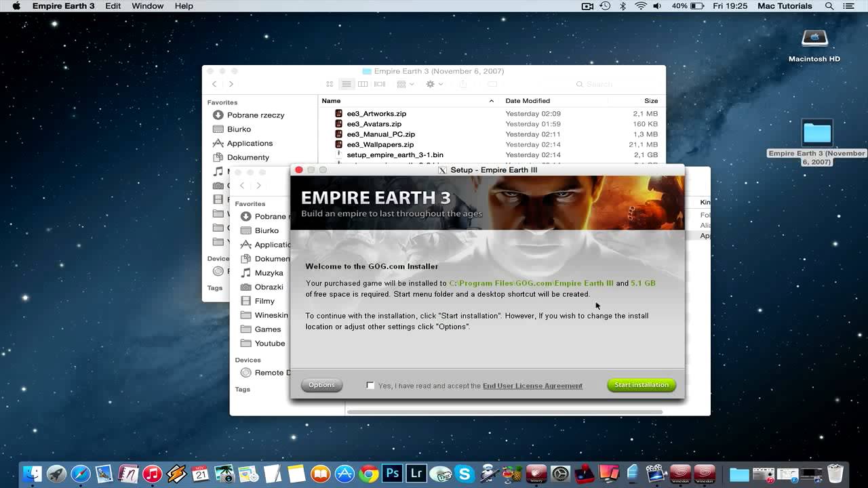The width and height of the screenshot is (868, 488).
Task: Accept the End User License Agreement checkbox
Action: pos(370,385)
